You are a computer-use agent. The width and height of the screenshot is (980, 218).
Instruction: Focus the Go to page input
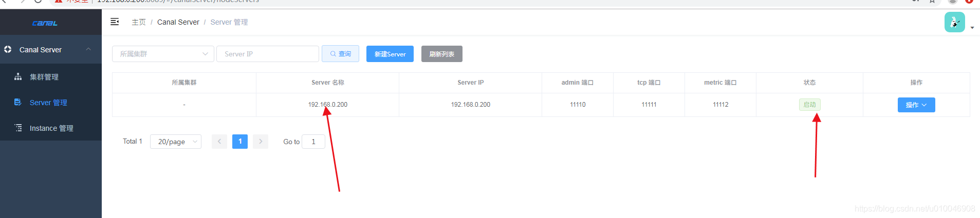pyautogui.click(x=313, y=142)
